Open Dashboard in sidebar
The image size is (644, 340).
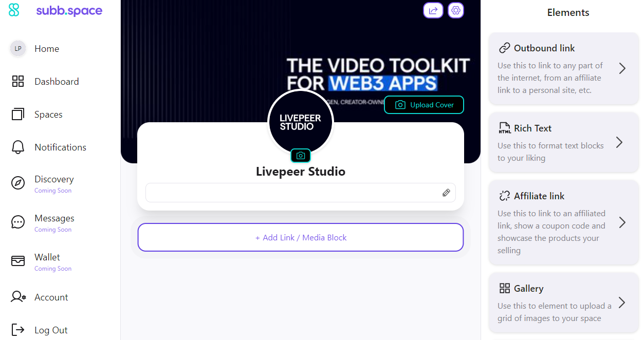(57, 82)
